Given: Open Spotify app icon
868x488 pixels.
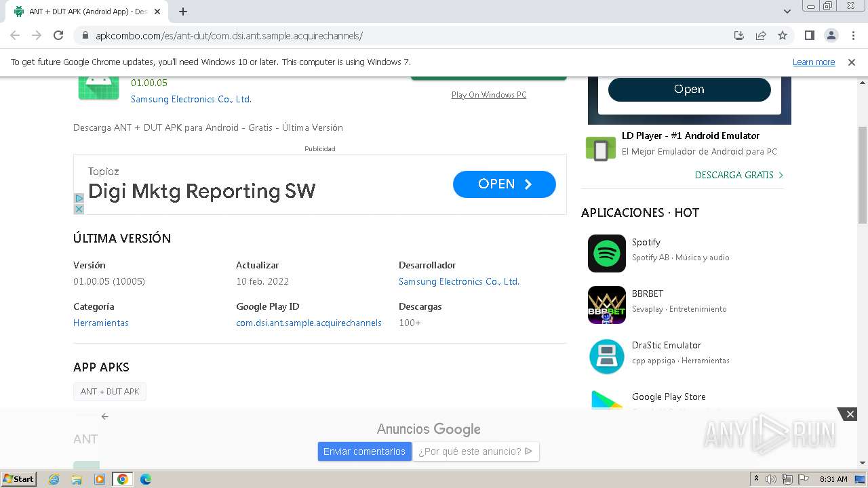Looking at the screenshot, I should coord(607,253).
